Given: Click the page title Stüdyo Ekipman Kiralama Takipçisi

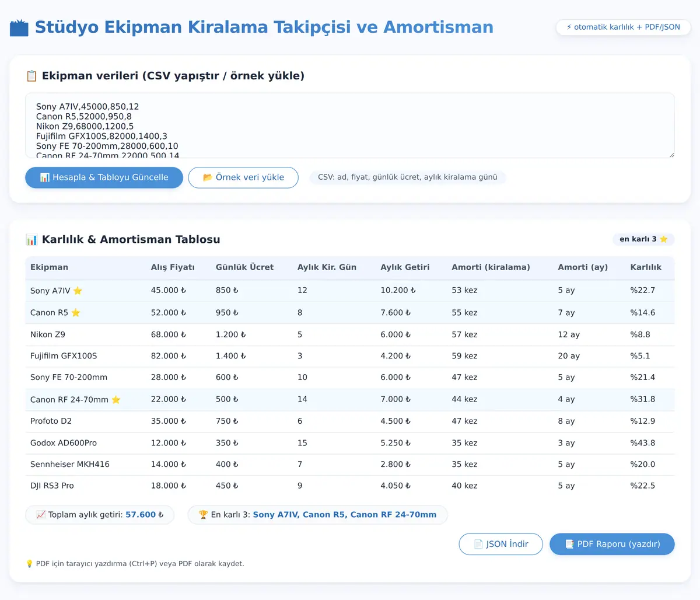Looking at the screenshot, I should [x=264, y=27].
